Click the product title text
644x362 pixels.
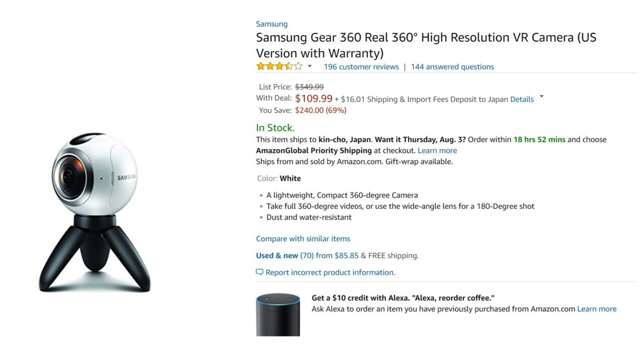click(x=426, y=45)
